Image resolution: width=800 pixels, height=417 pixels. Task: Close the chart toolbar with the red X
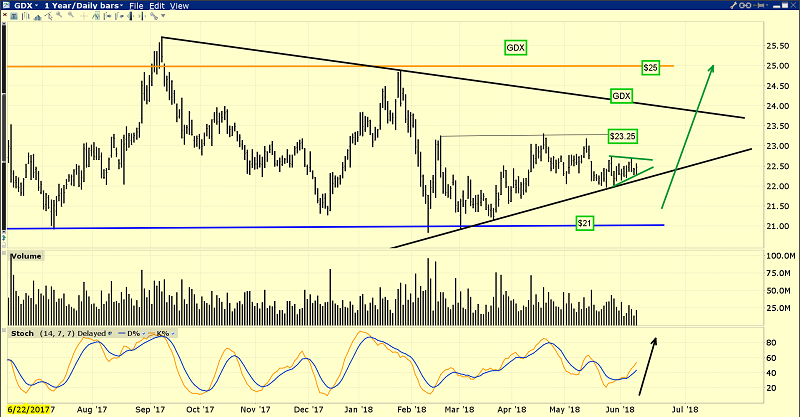coord(5,15)
